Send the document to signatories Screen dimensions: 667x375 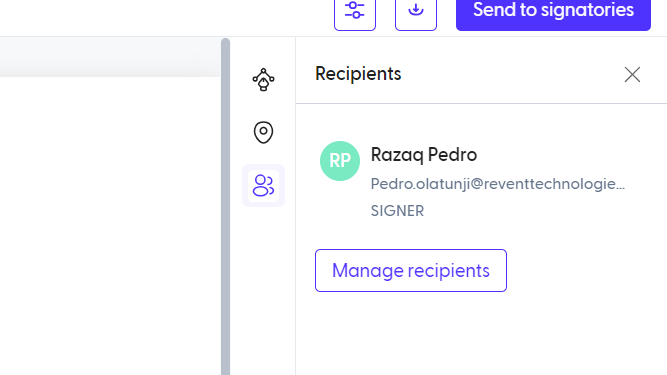[553, 13]
